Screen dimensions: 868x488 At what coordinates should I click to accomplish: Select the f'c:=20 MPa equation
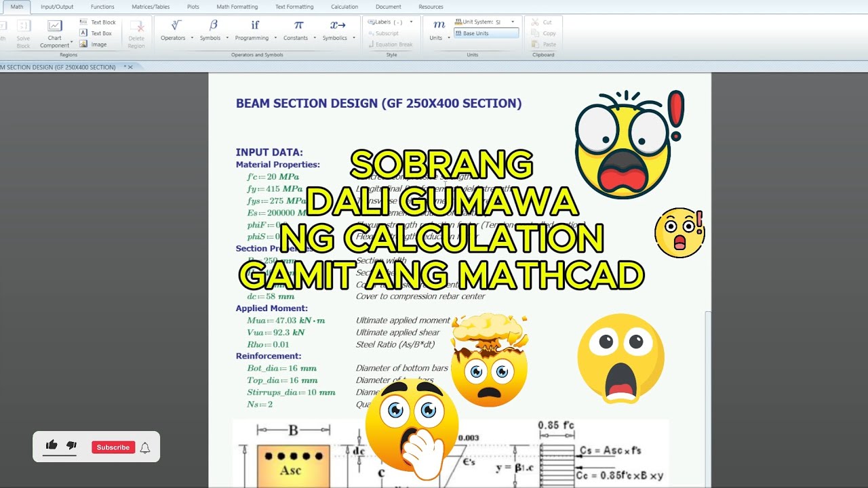273,177
